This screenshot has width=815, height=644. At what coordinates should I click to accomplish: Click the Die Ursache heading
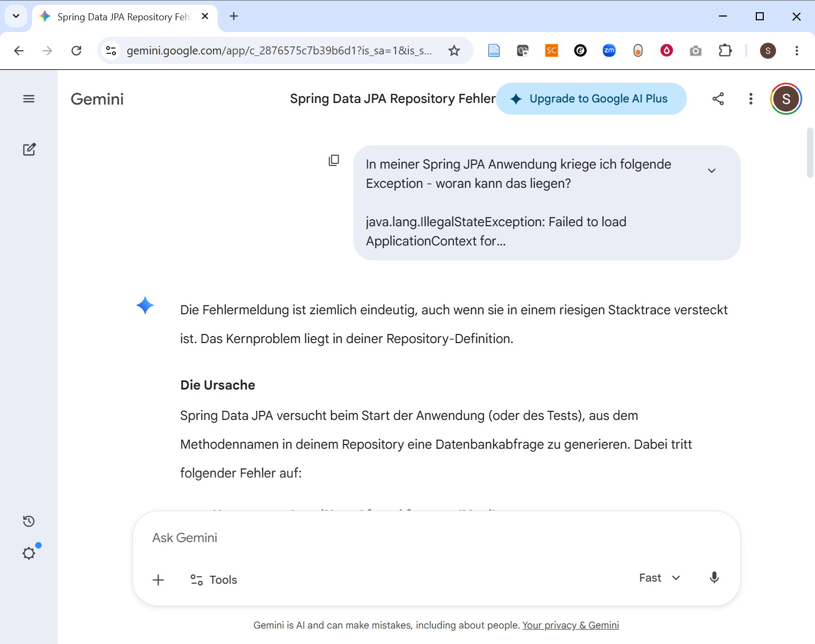[218, 385]
